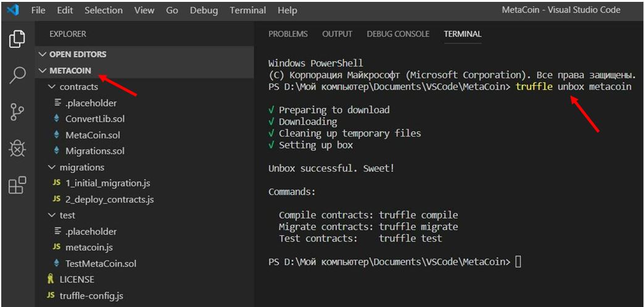This screenshot has width=644, height=307.
Task: Open the Selection menu
Action: click(103, 11)
